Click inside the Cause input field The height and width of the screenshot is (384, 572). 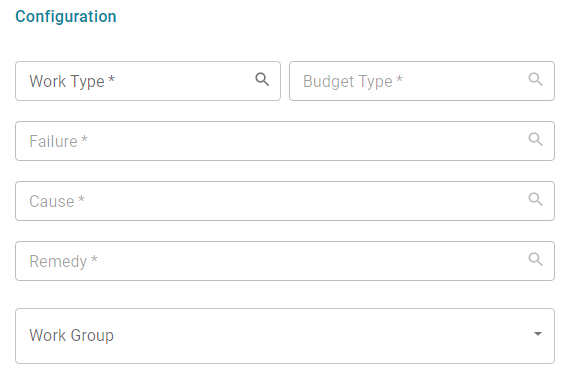(285, 201)
